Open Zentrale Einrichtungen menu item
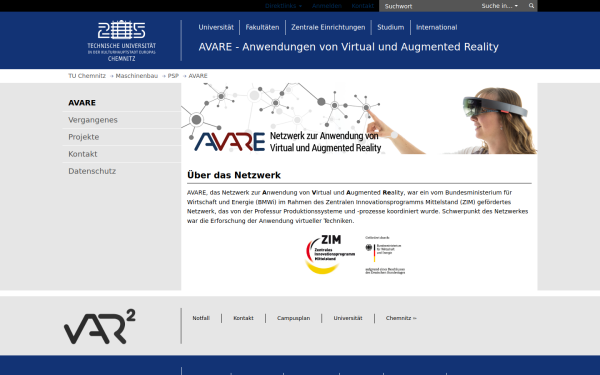Screen dimensions: 600x375 coord(328,27)
